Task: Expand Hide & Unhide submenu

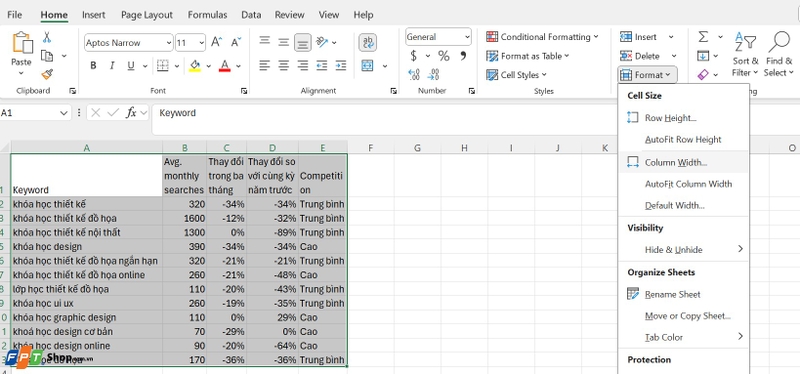Action: 684,250
